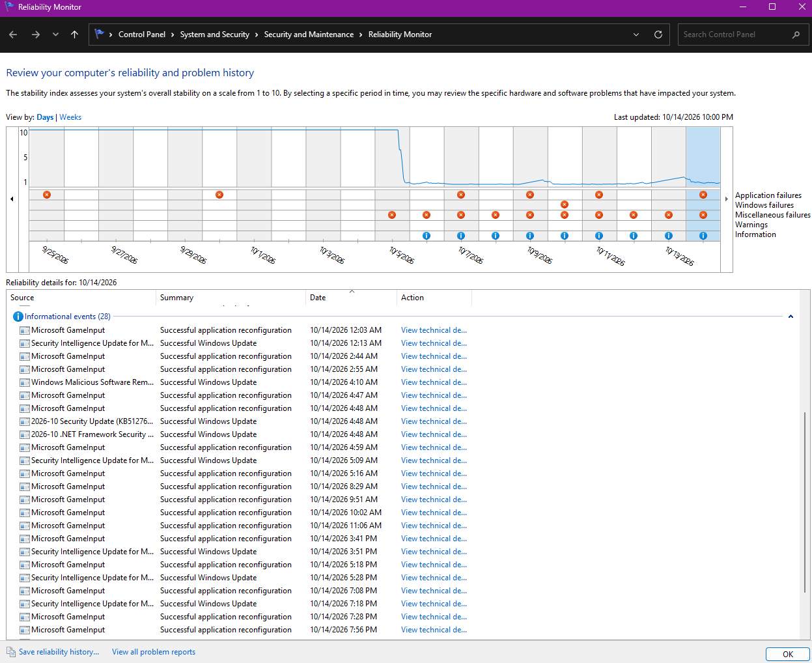Viewport: 812px width, 663px height.
Task: Open the address bar history dropdown
Action: (636, 35)
